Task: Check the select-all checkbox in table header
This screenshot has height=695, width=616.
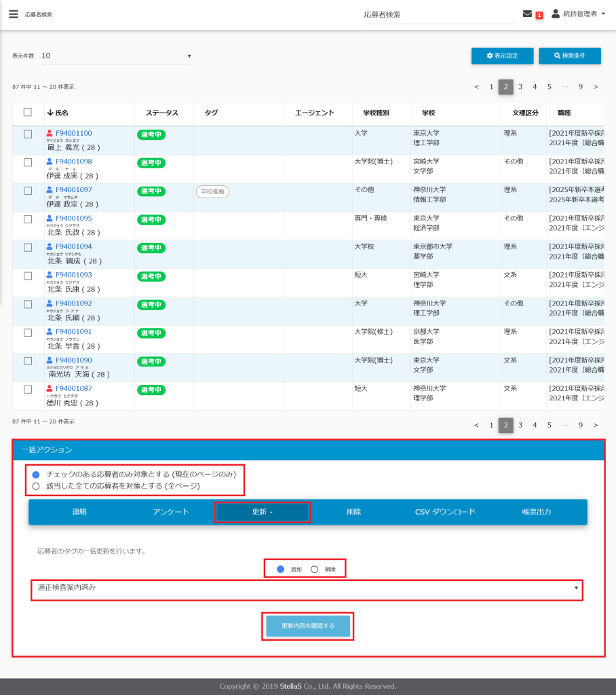Action: [x=28, y=113]
